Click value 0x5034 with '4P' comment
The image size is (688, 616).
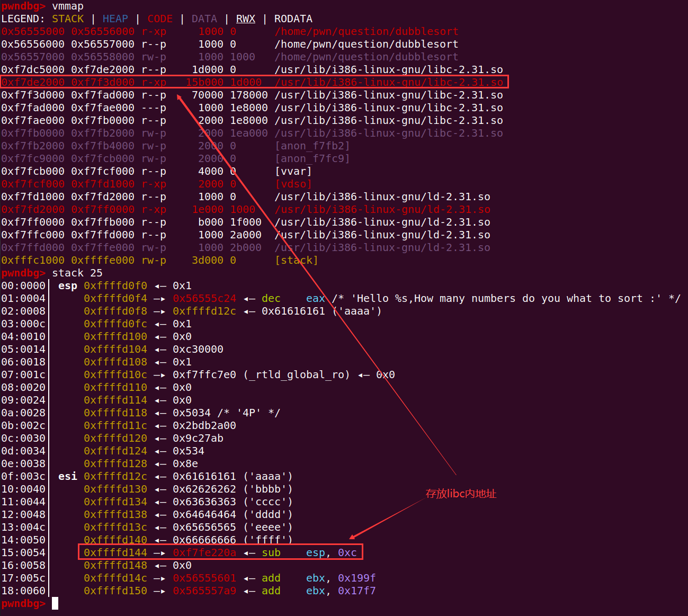click(227, 413)
